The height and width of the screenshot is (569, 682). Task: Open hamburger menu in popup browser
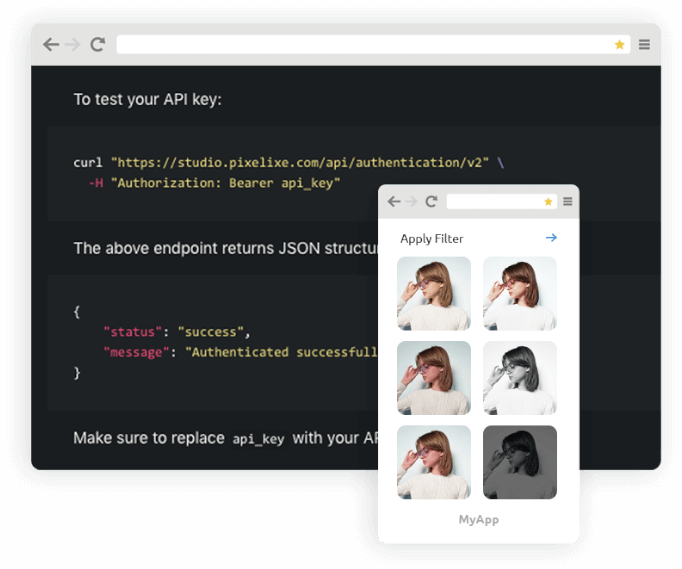(567, 202)
